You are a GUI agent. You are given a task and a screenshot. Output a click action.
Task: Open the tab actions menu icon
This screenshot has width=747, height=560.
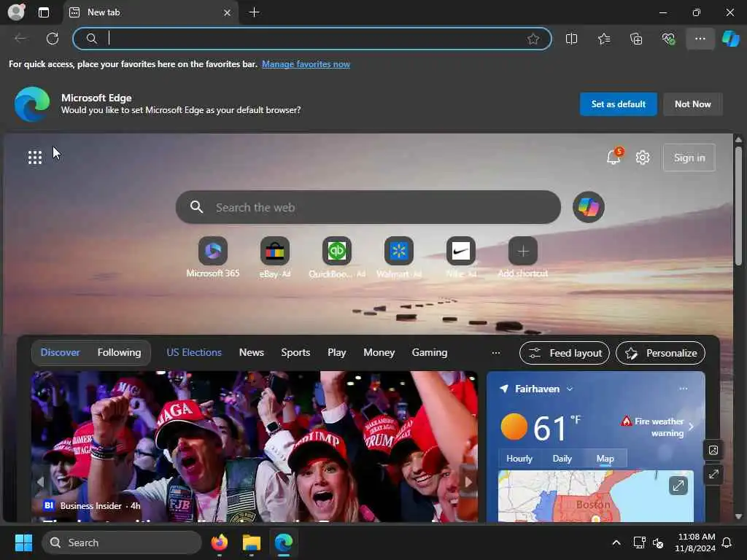(44, 12)
